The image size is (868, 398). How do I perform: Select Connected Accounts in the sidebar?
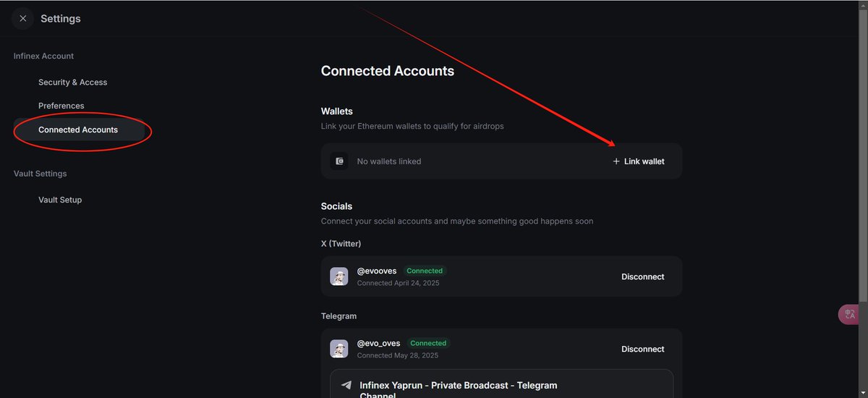(x=80, y=130)
